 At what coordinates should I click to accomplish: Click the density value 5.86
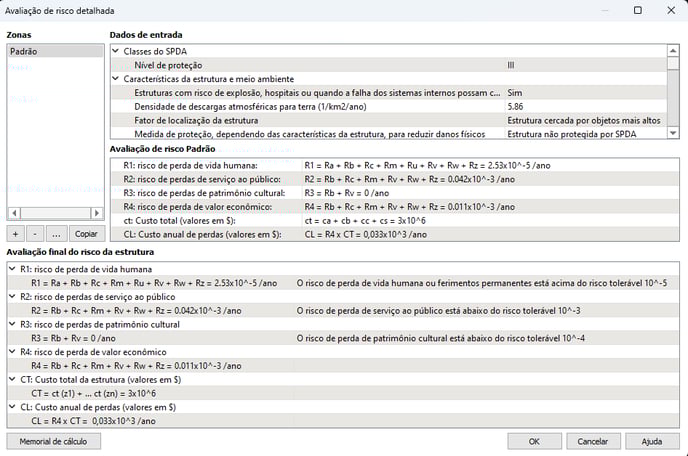515,106
